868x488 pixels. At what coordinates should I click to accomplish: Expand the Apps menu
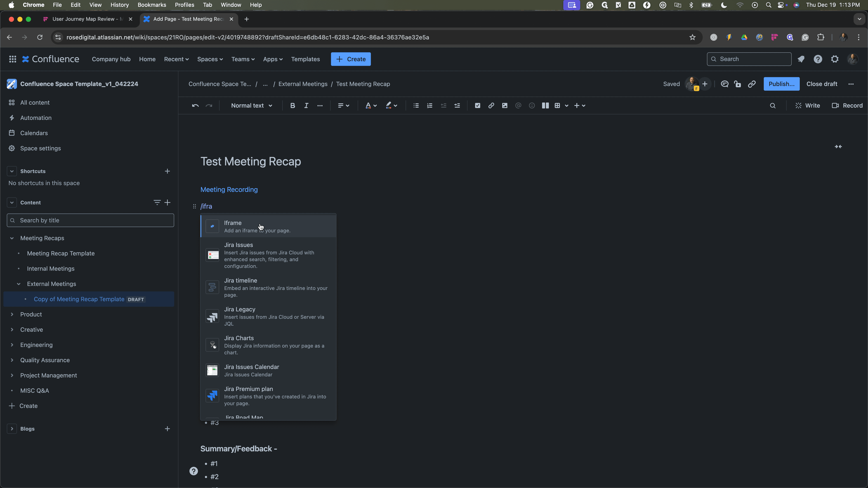coord(273,59)
